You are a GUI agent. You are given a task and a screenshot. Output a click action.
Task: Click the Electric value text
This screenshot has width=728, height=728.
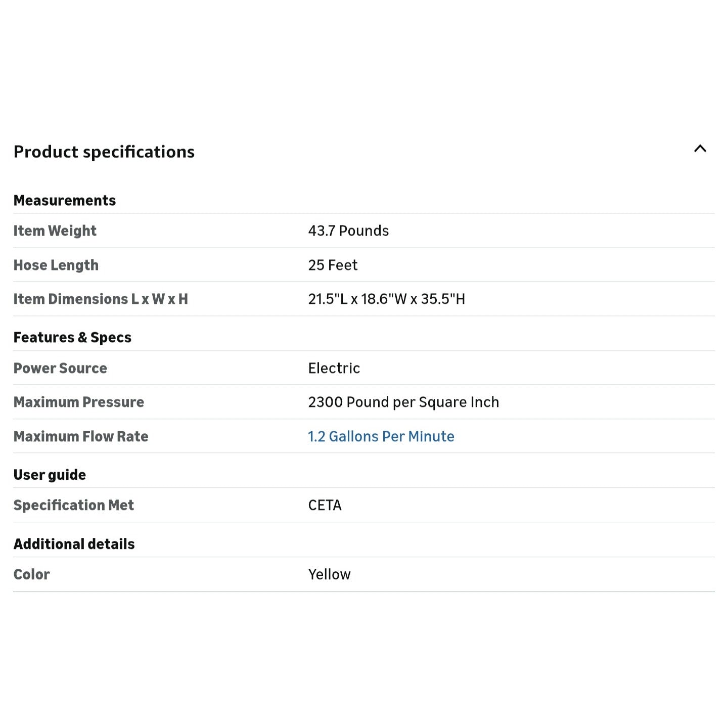[x=334, y=368]
